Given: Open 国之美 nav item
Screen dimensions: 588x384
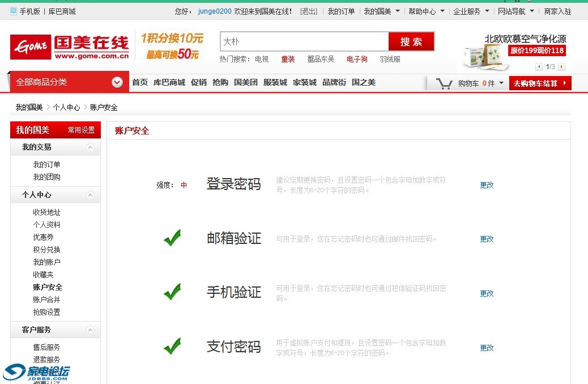Looking at the screenshot, I should 363,82.
